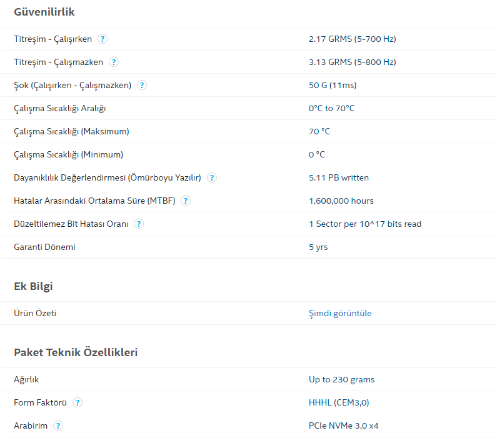The height and width of the screenshot is (448, 497).
Task: Click question mark beside Form Faktörü
Action: tap(78, 402)
